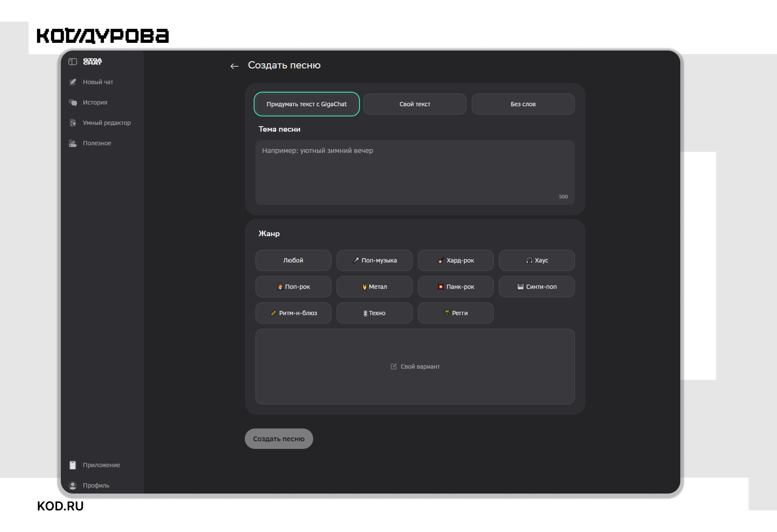This screenshot has width=777, height=532.
Task: Click the 500 character counter
Action: [563, 197]
